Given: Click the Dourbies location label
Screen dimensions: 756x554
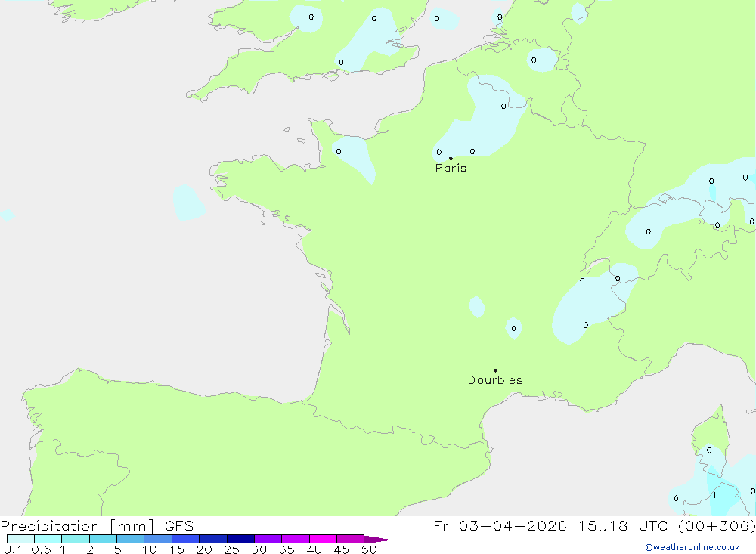Looking at the screenshot, I should 495,380.
